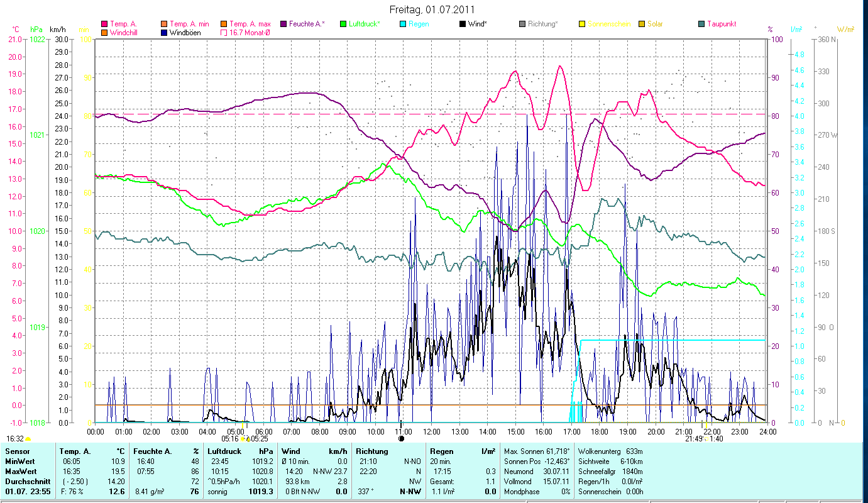Click the orange Windchill legend square
Viewport: 868px width, 503px height.
click(x=104, y=33)
